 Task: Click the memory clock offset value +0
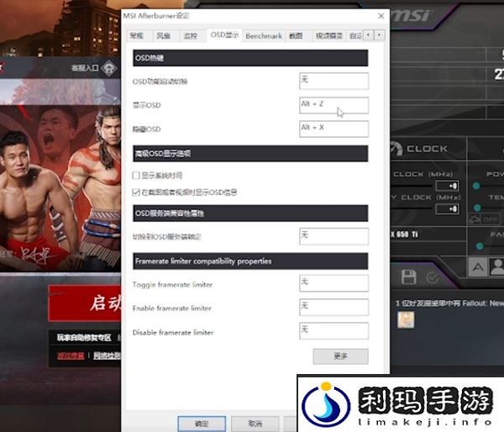click(448, 209)
